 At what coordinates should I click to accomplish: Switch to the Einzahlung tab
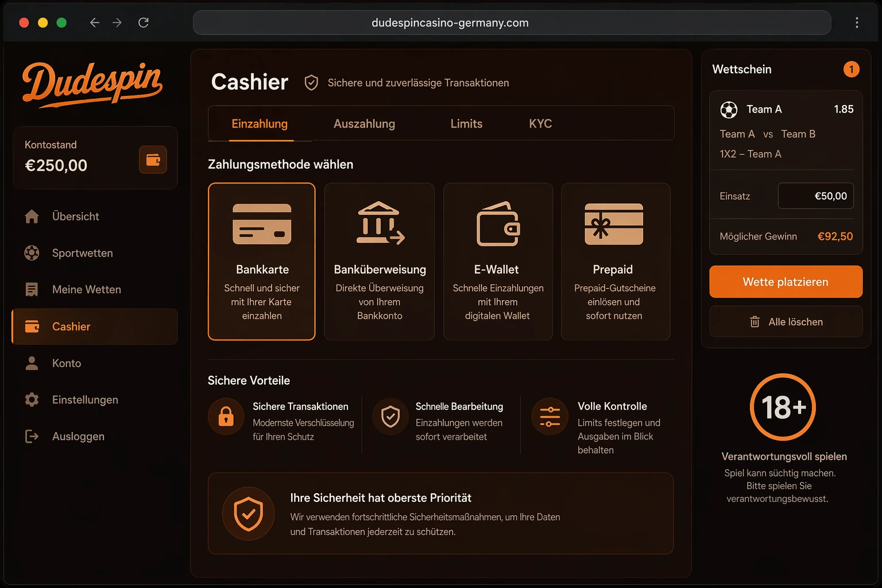[260, 123]
